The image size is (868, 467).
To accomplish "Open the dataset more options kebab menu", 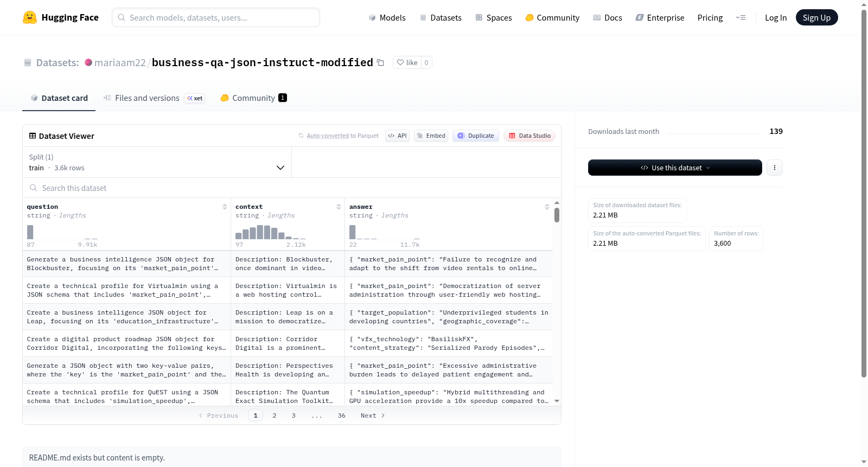I will (775, 168).
